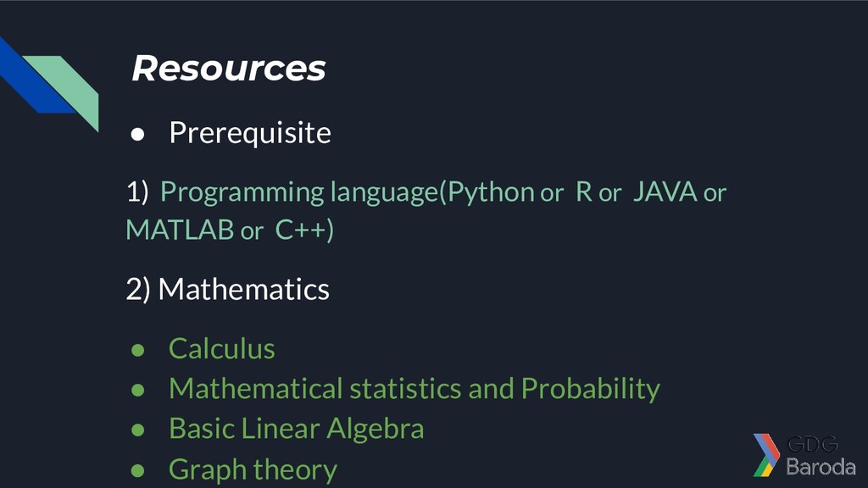Screen dimensions: 868x488
Task: Click the word JAVA in line one
Action: (x=665, y=192)
